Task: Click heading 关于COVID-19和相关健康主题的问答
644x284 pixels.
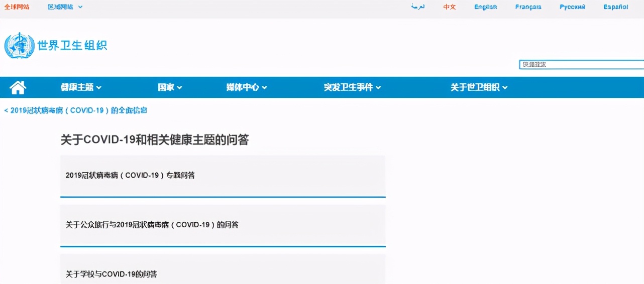Action: [x=155, y=139]
